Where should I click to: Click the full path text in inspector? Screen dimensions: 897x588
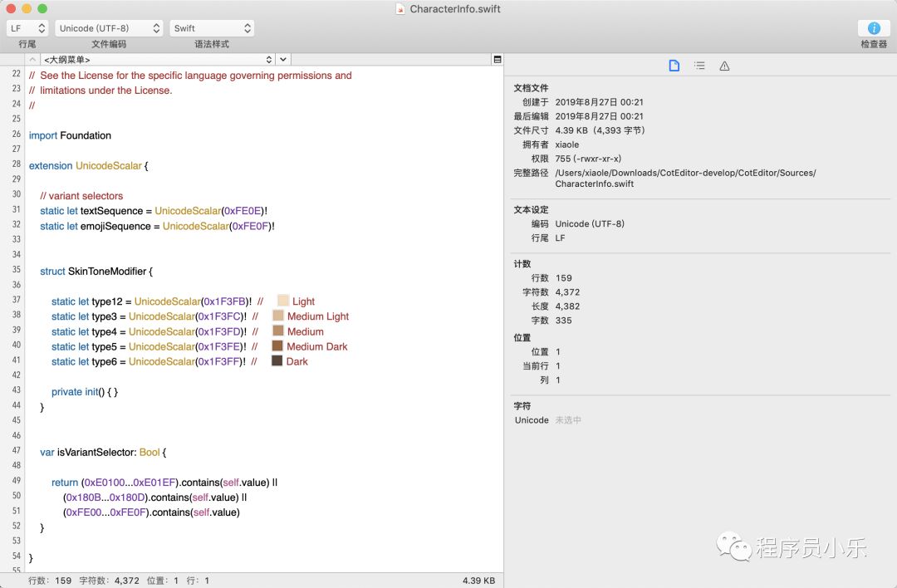(x=685, y=178)
